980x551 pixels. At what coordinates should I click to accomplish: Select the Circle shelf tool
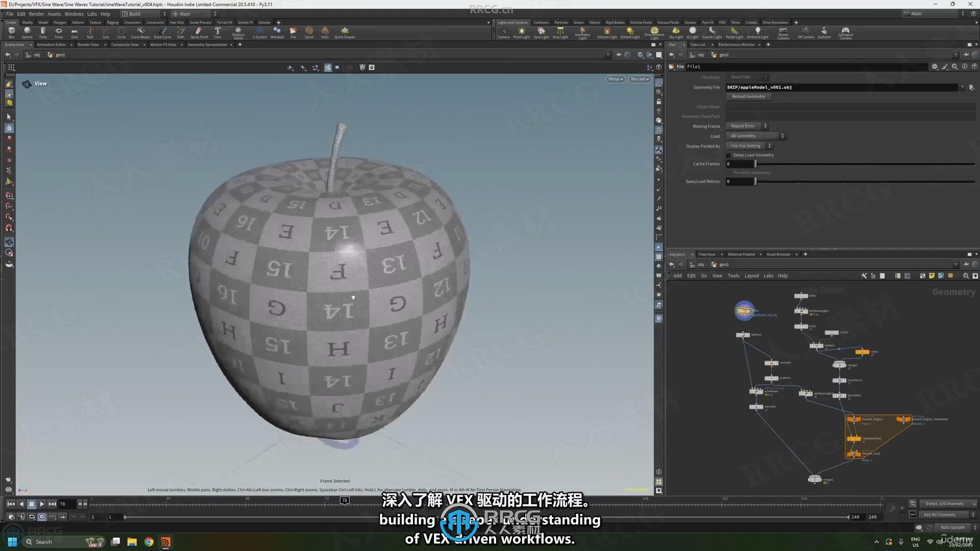pos(121,33)
